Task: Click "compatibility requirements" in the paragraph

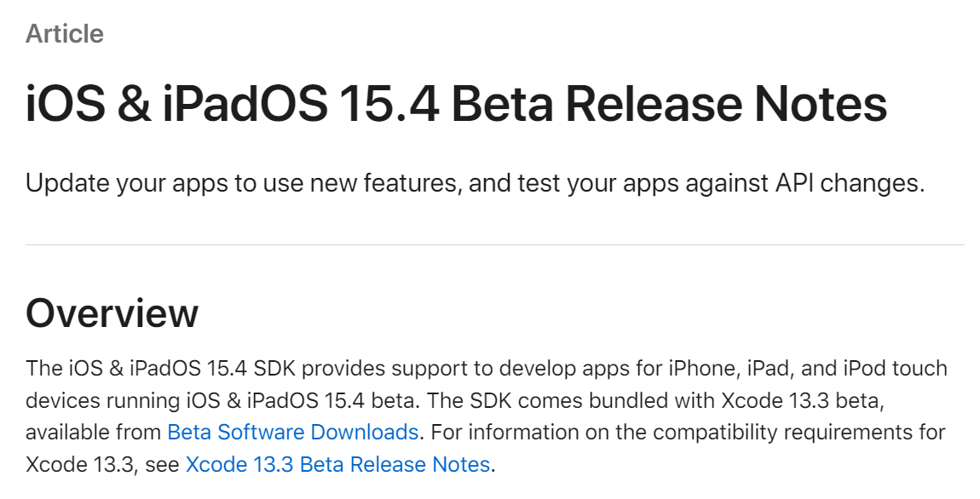Action: pyautogui.click(x=757, y=432)
